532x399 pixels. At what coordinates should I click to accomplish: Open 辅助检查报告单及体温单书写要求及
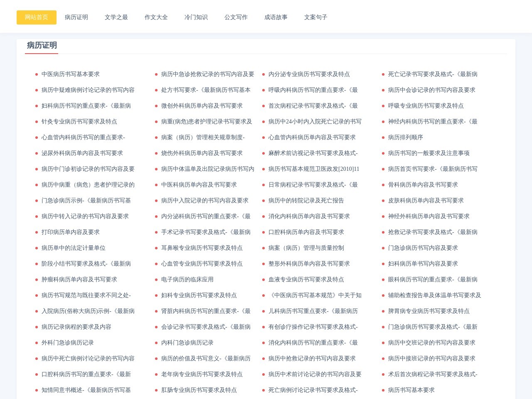coord(435,296)
